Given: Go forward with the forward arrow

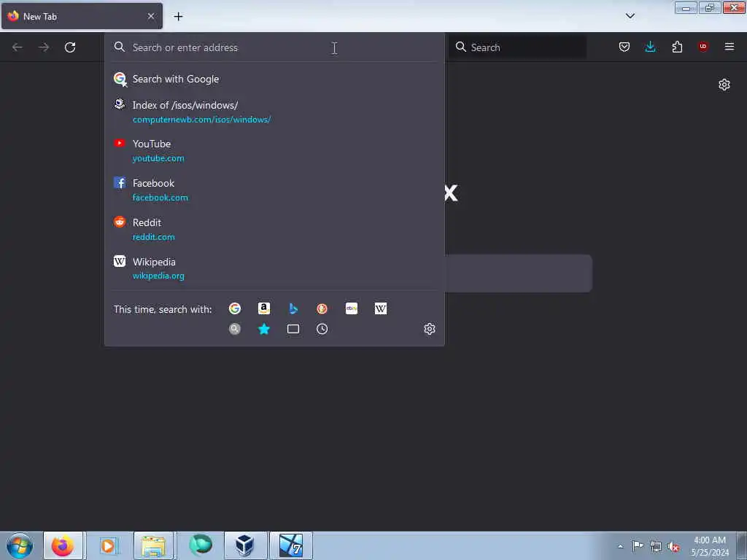Looking at the screenshot, I should point(44,47).
